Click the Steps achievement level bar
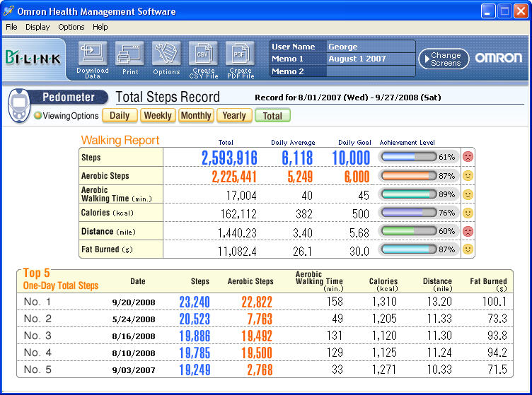 (408, 157)
